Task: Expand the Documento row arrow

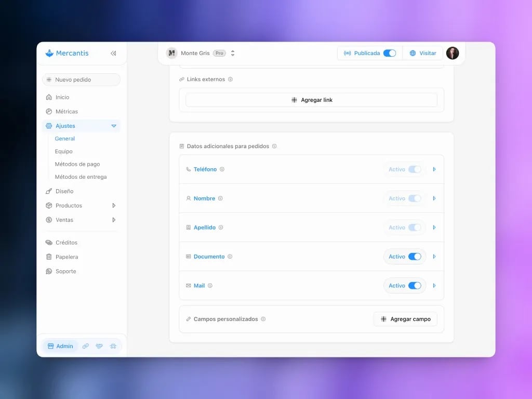Action: click(434, 257)
